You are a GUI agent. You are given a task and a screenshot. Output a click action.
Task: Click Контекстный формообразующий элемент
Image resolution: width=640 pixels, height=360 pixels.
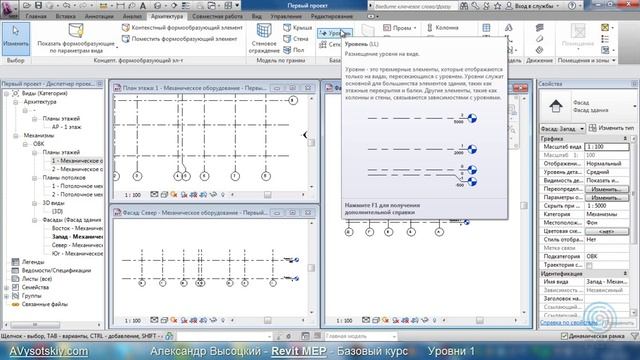pos(182,27)
